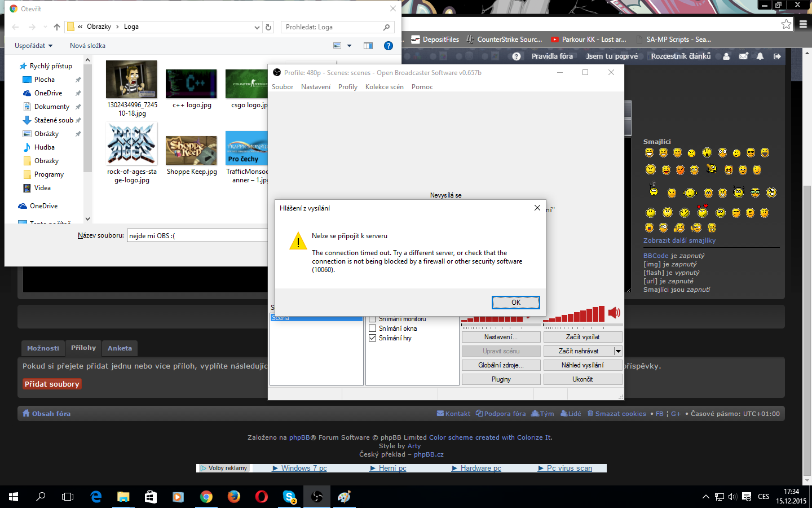812x508 pixels.
Task: Open Globální zdroje... in OBS
Action: coord(501,365)
